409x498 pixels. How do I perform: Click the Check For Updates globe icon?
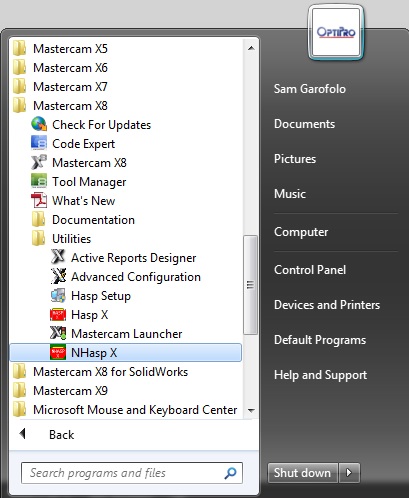pyautogui.click(x=39, y=124)
